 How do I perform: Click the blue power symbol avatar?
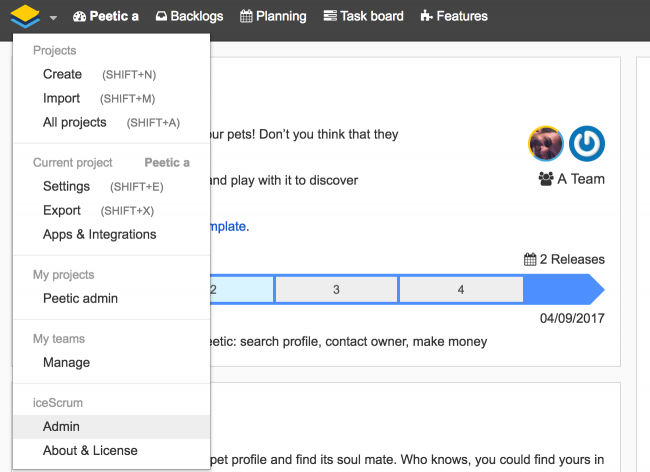pyautogui.click(x=587, y=144)
